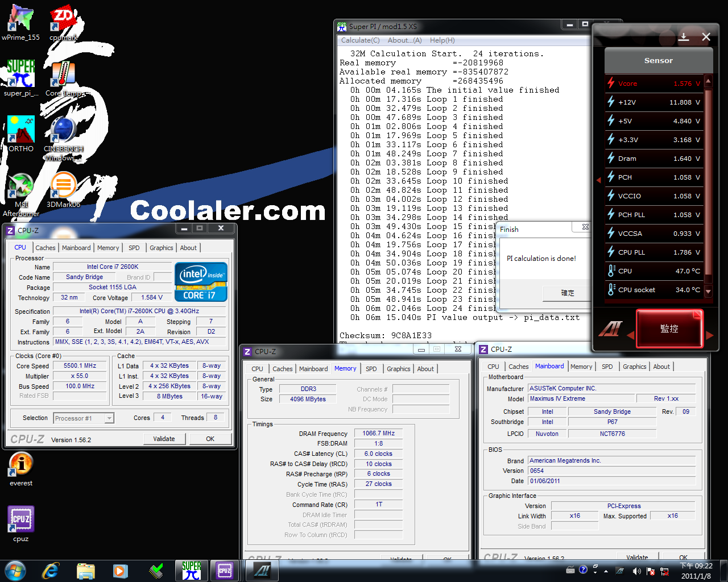Switch to ASUS AI Suite taskbar button
This screenshot has width=728, height=582.
tap(262, 570)
